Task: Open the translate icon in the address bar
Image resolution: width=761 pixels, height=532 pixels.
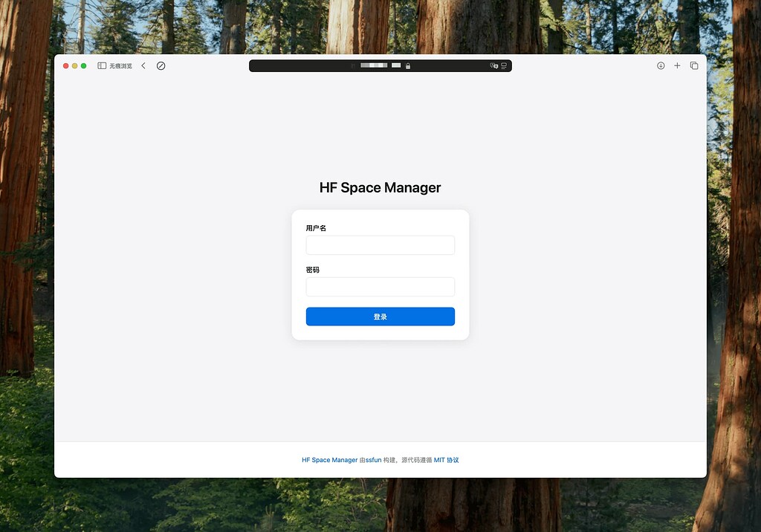Action: point(494,65)
